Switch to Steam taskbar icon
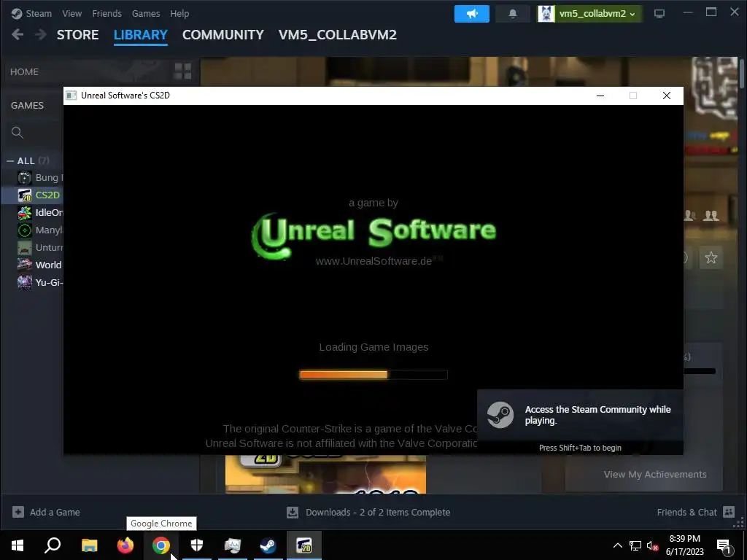This screenshot has width=747, height=560. (268, 545)
